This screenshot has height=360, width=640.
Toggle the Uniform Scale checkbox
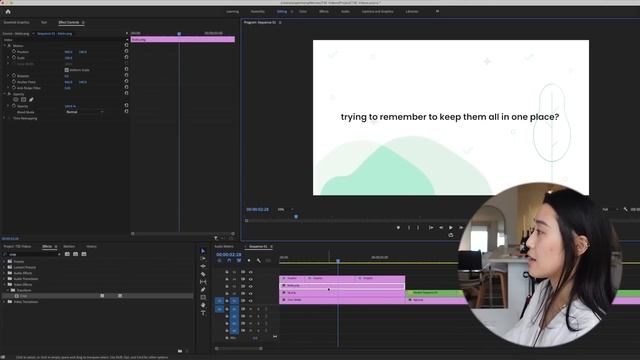(x=67, y=70)
